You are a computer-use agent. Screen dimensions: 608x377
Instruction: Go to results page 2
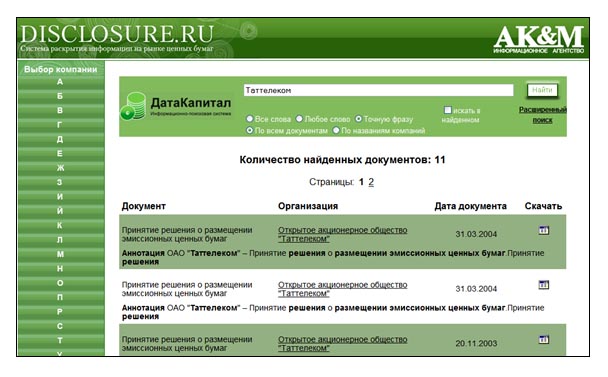click(371, 182)
